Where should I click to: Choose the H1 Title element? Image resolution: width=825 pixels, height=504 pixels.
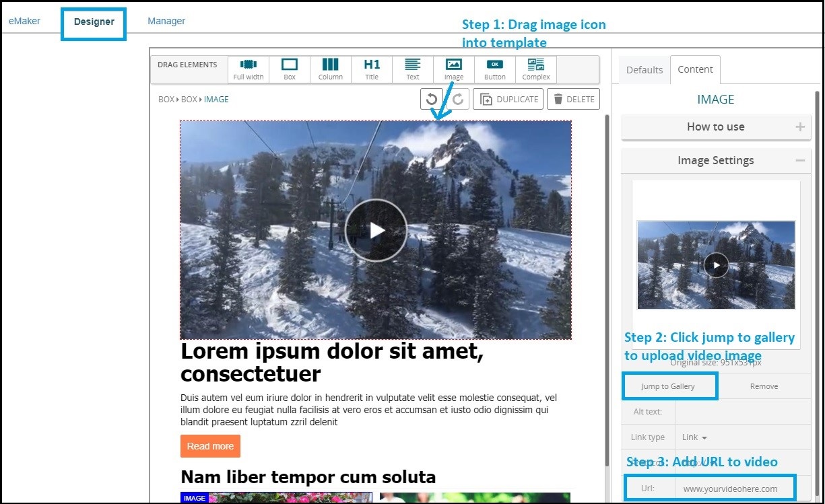pyautogui.click(x=372, y=69)
